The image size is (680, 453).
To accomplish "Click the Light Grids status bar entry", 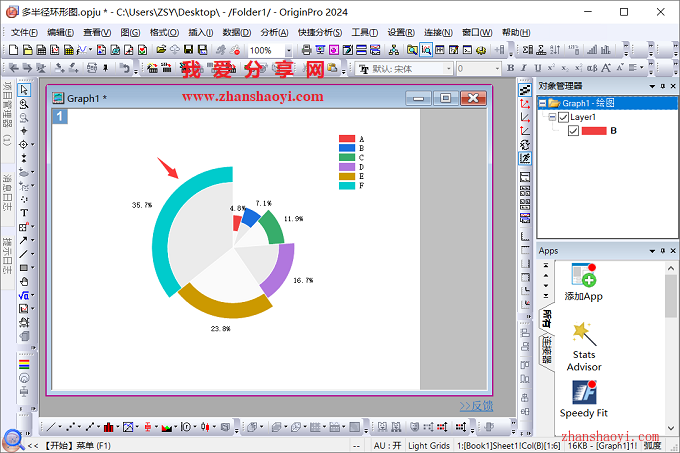I will (x=429, y=445).
